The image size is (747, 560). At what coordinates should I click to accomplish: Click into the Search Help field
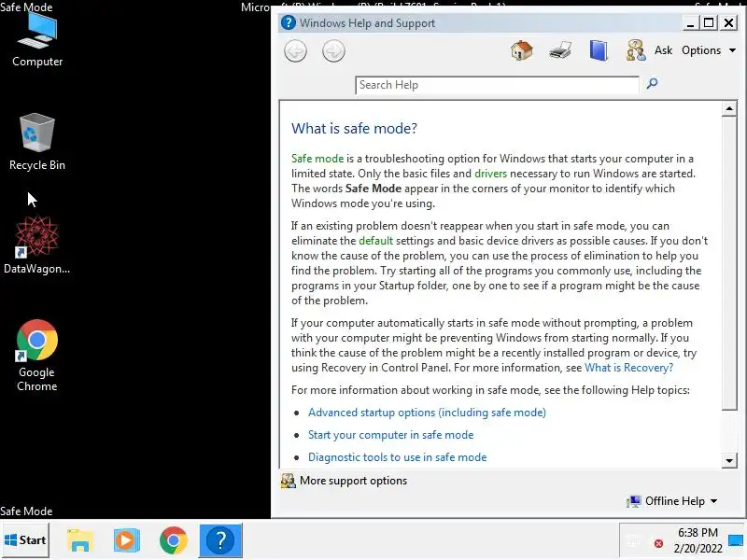(497, 85)
